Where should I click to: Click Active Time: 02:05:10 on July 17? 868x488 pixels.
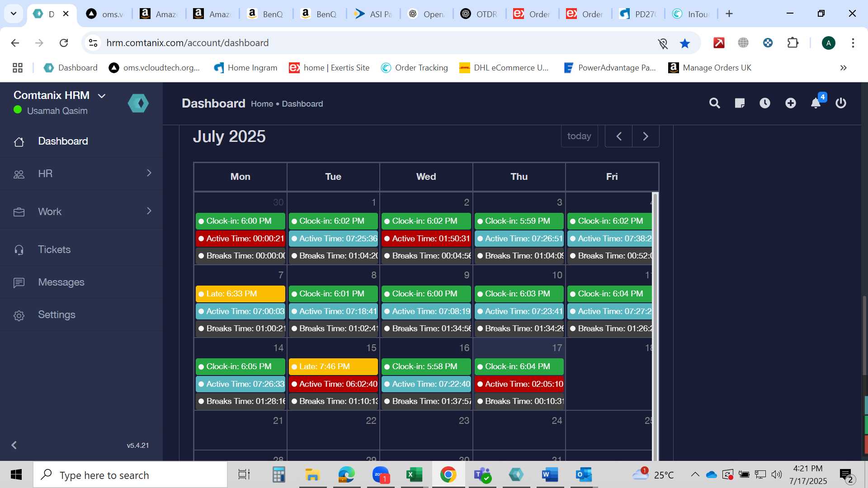coord(519,384)
